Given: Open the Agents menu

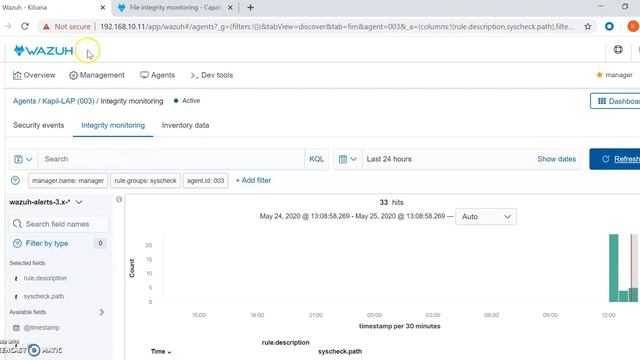Looking at the screenshot, I should tap(158, 75).
